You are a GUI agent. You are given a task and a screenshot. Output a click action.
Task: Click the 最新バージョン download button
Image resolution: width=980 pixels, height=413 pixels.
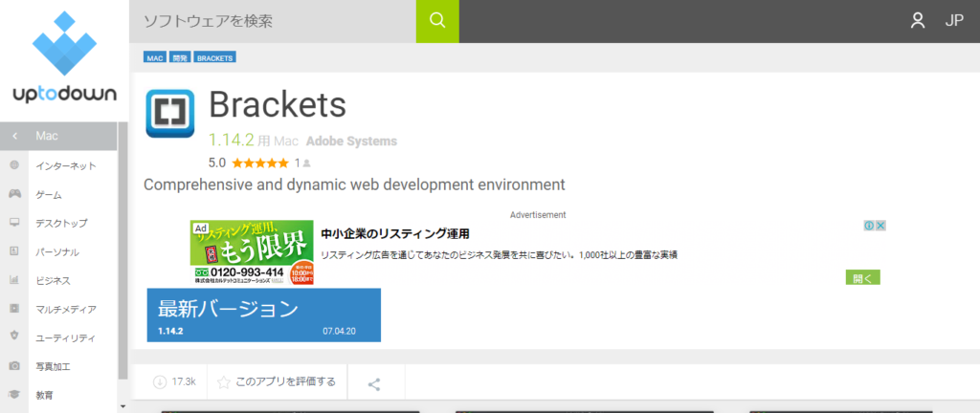[x=264, y=315]
